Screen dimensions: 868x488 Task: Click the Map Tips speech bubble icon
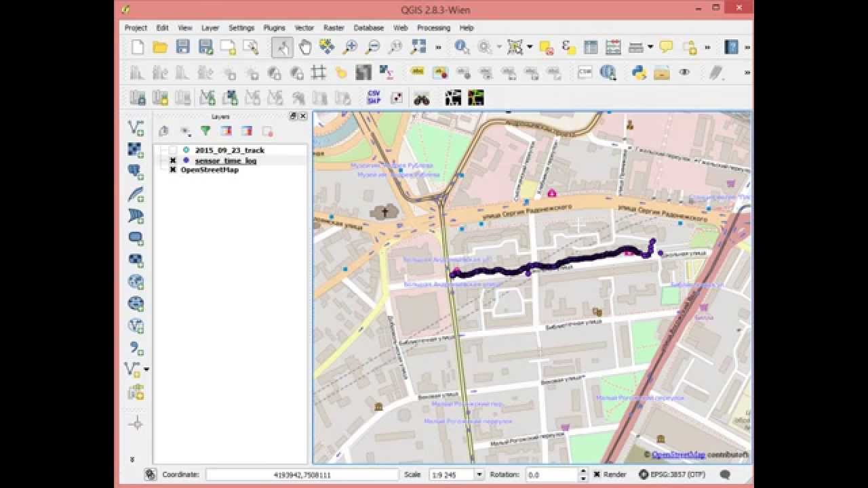[x=666, y=47]
